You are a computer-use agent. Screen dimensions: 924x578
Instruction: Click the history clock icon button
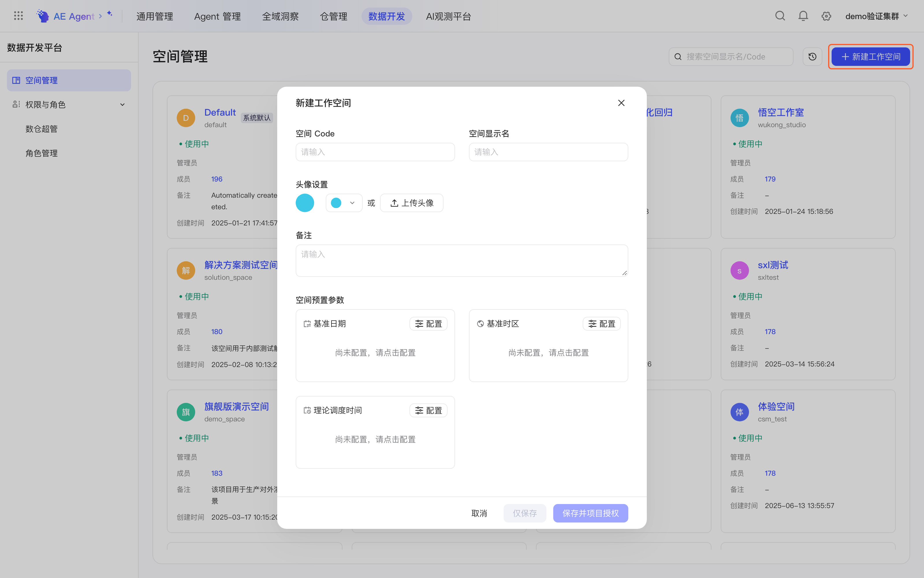[x=812, y=57]
